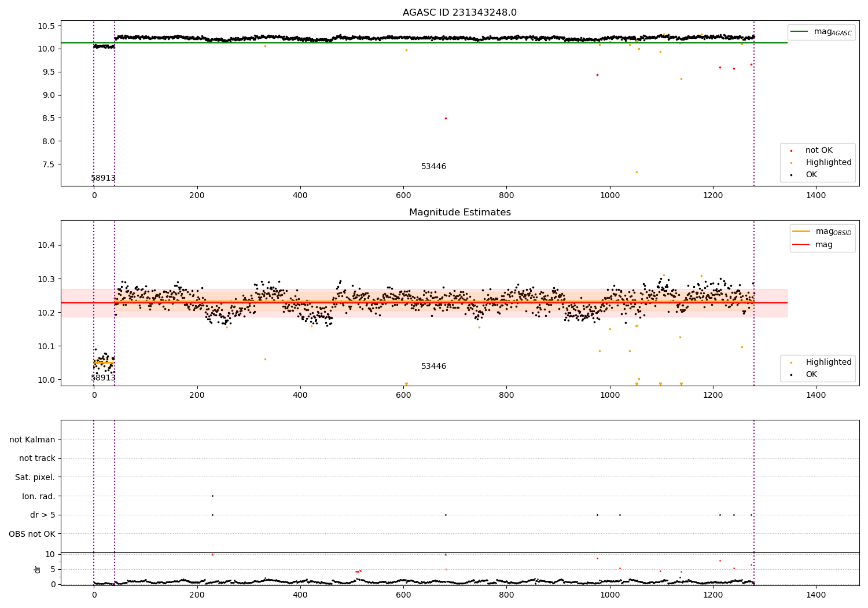The height and width of the screenshot is (608, 868).
Task: Click 'not OK' in top panel legend
Action: coord(818,151)
